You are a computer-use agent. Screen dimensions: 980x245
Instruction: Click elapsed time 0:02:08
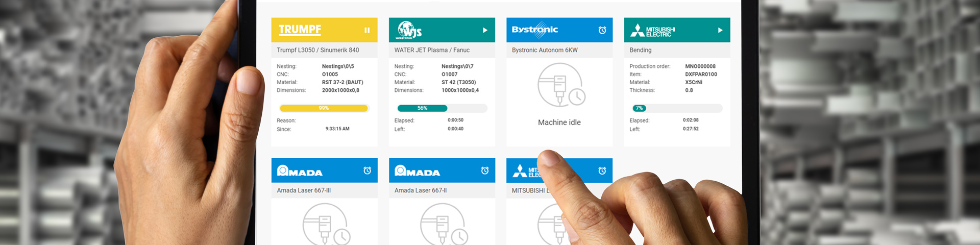(x=691, y=120)
